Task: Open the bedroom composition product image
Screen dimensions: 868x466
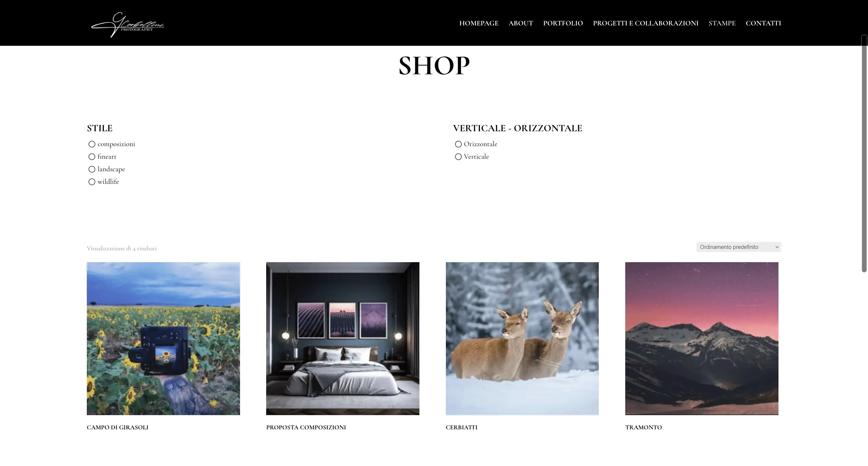Action: click(x=343, y=338)
